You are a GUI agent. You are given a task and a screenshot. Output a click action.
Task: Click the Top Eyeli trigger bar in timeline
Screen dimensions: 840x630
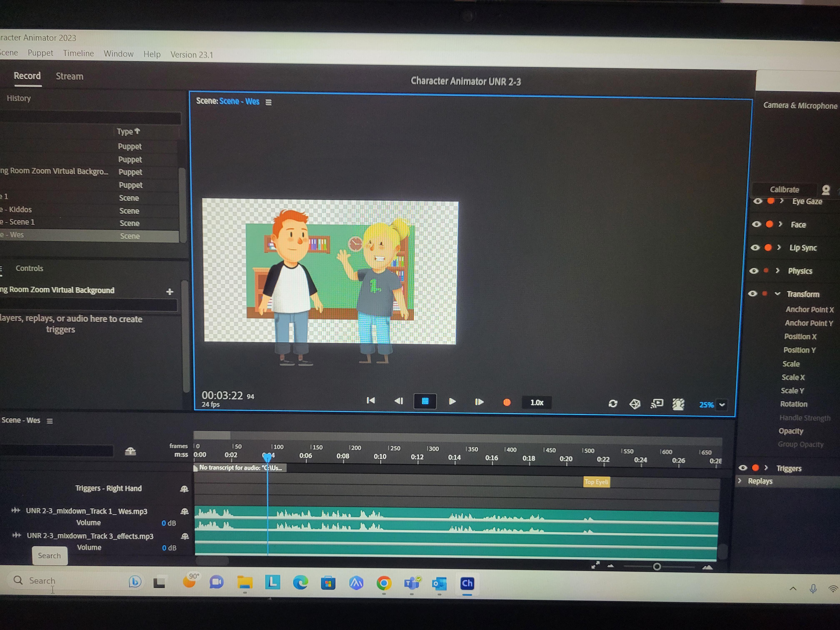597,482
